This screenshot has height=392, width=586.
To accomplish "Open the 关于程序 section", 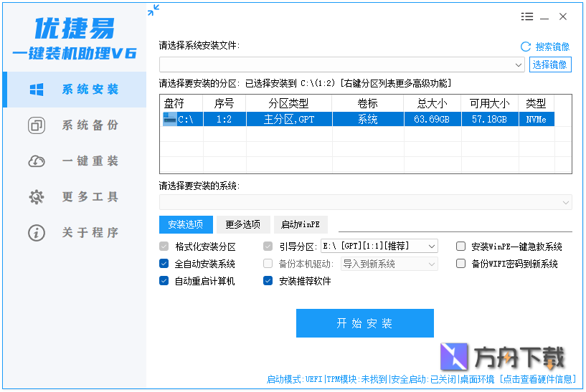I will click(x=75, y=233).
